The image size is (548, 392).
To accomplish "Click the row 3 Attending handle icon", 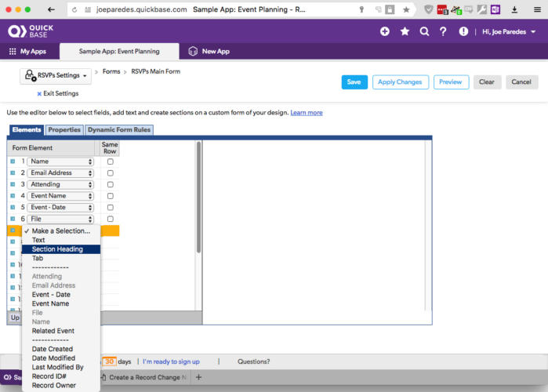I will [x=13, y=184].
